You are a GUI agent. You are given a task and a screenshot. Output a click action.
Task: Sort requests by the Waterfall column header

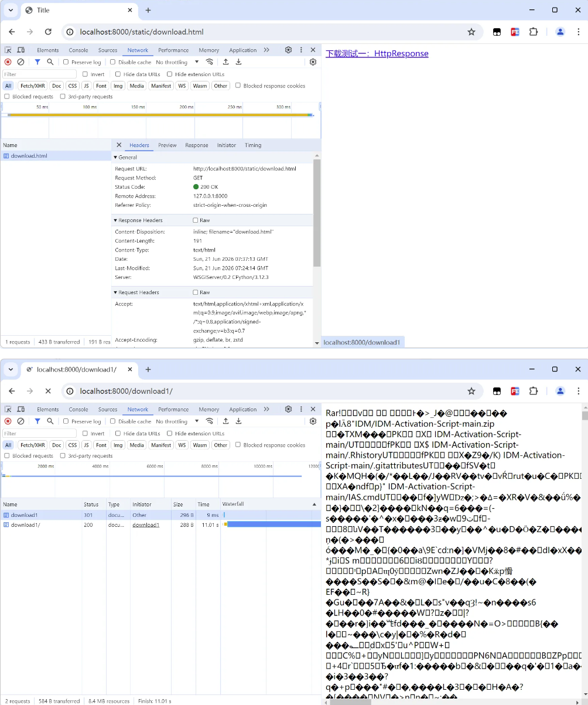(269, 504)
